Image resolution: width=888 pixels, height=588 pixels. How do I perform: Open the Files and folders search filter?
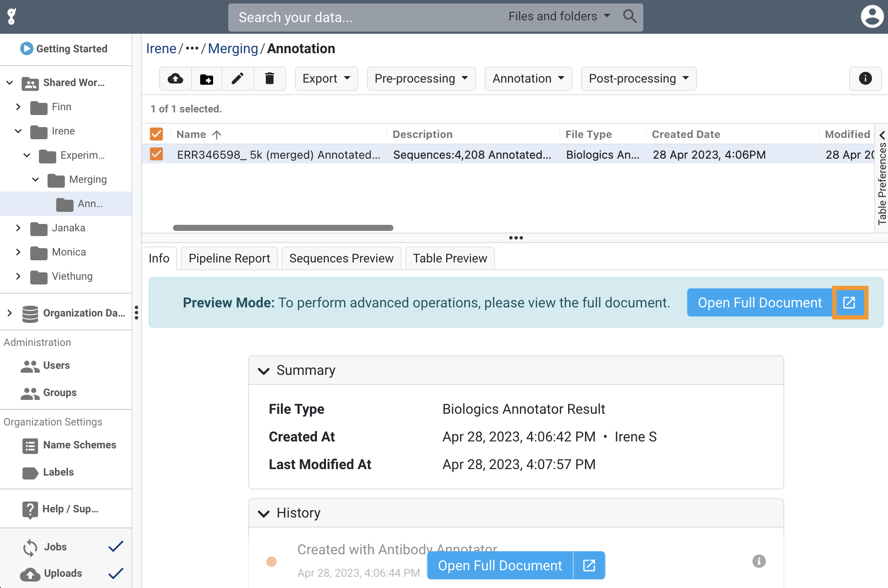(559, 17)
